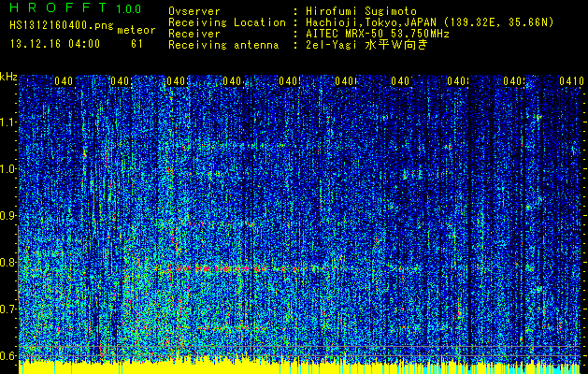Click the kHz axis unit label
588x374 pixels.
tap(8, 77)
